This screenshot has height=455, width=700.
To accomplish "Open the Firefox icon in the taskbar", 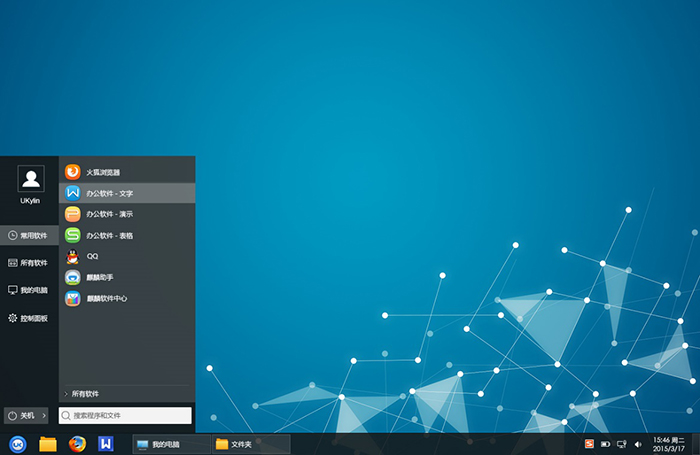I will point(77,444).
